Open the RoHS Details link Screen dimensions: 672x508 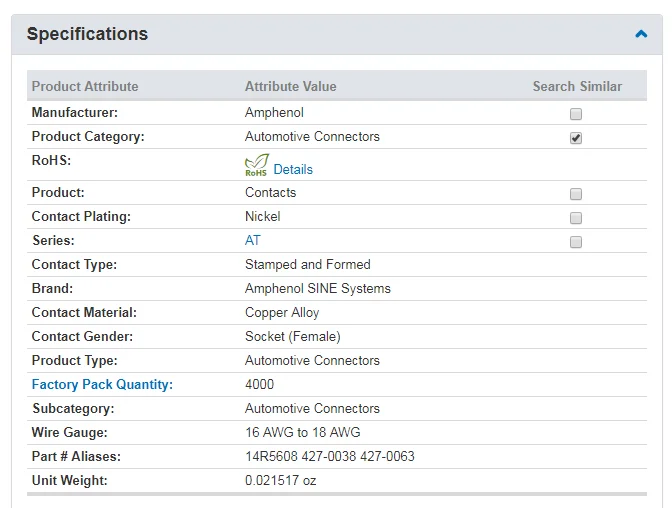pos(293,170)
